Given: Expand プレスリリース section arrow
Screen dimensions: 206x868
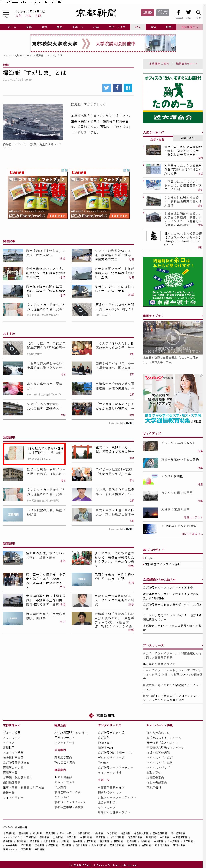Looking at the screenshot, I should pos(202,645).
